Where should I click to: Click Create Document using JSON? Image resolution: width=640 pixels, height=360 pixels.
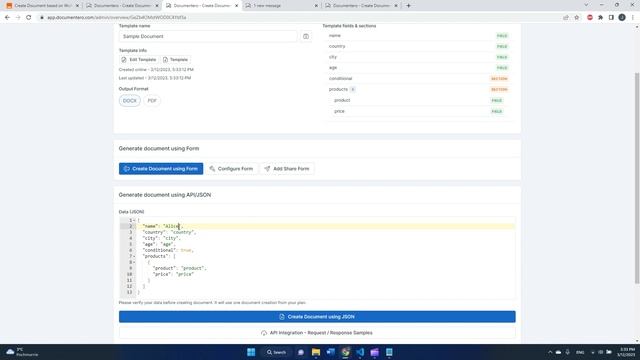coord(317,317)
